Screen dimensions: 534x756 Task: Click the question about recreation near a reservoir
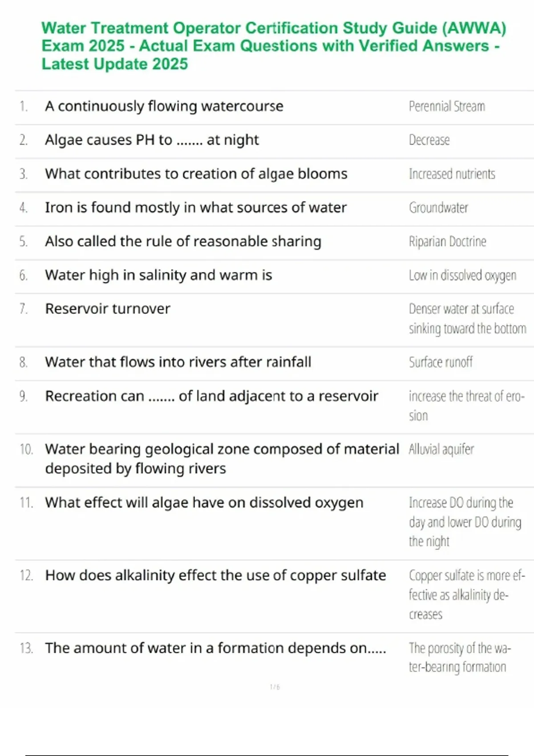(211, 396)
